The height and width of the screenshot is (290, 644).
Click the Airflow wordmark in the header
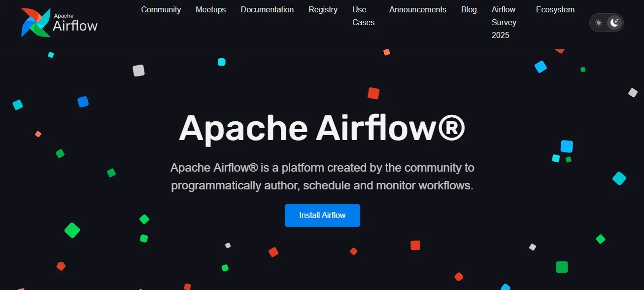pos(75,26)
